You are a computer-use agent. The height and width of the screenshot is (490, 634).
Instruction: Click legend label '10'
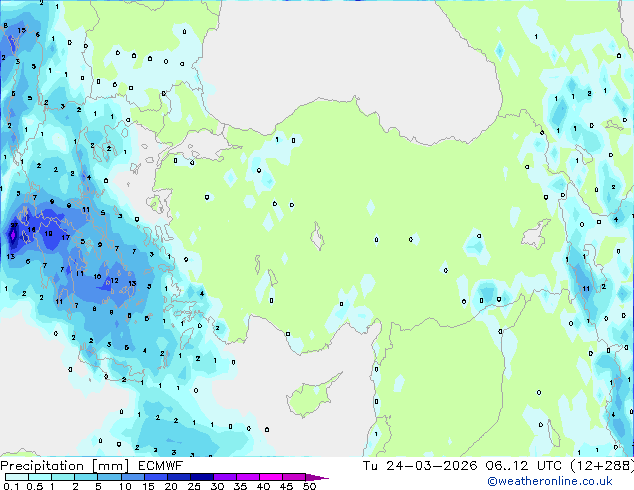coord(125,486)
